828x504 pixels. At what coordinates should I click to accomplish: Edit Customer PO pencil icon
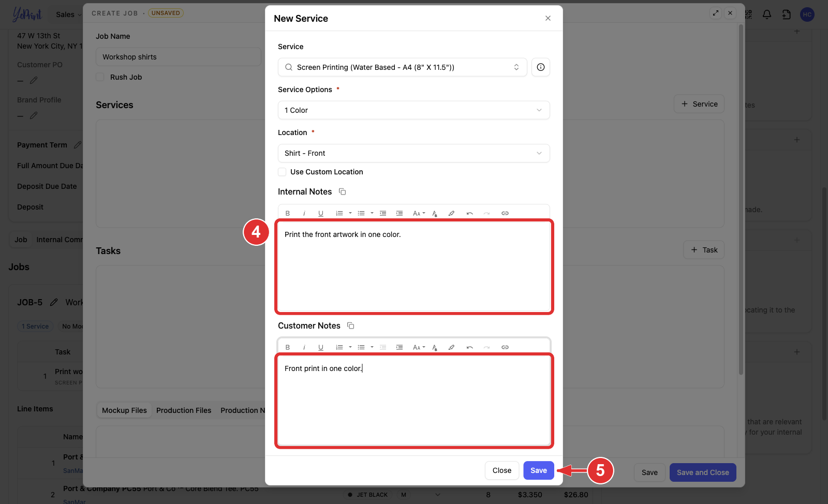coord(34,80)
